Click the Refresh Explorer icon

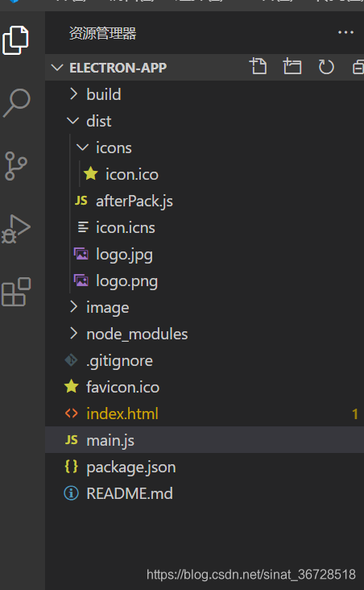pos(325,67)
